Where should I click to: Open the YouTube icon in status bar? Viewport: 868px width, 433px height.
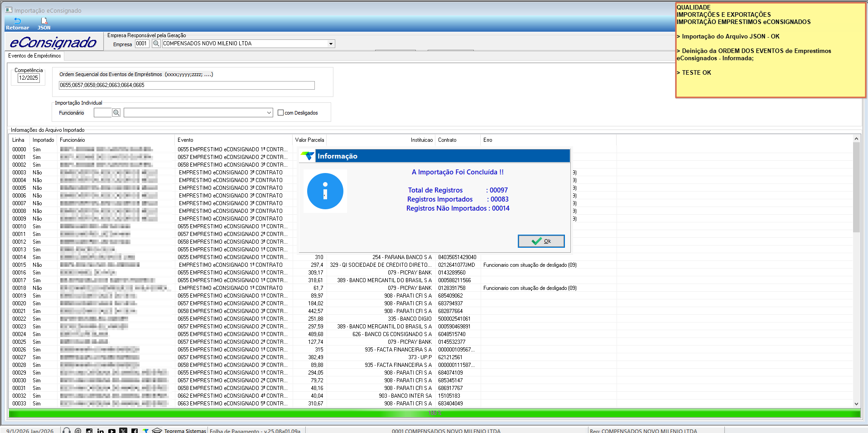tap(111, 430)
